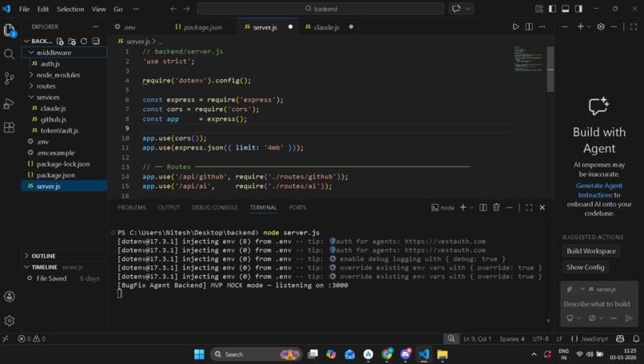Go forward with navigation arrow
Image resolution: width=644 pixels, height=364 pixels.
pos(186,9)
